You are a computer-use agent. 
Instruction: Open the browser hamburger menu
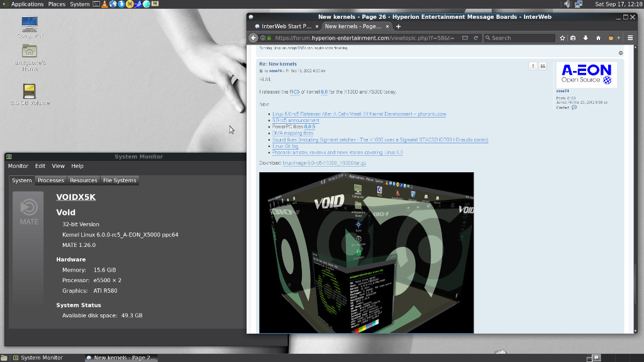[630, 38]
